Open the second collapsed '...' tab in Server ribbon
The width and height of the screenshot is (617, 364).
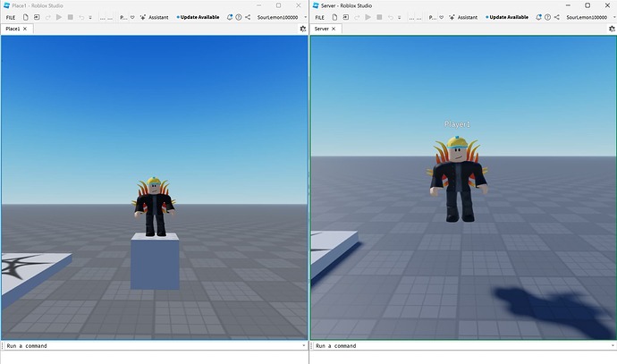[x=418, y=18]
